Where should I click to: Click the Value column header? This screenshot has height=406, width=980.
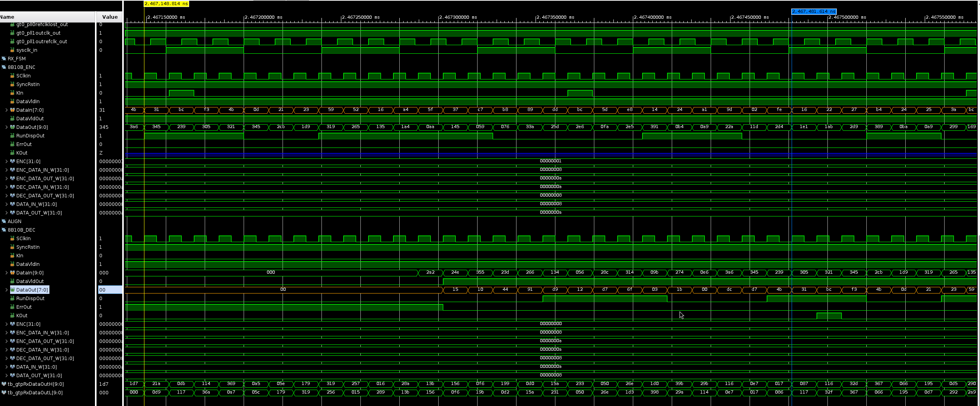(x=109, y=17)
